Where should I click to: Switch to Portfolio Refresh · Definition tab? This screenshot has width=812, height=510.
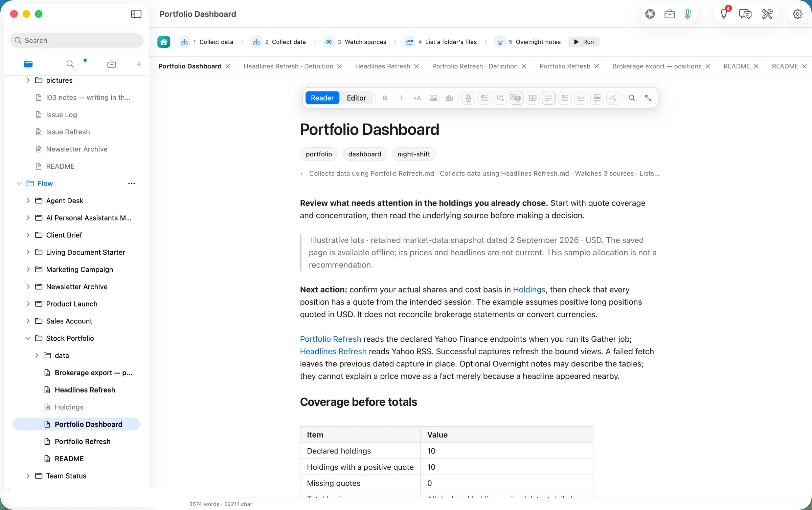click(x=475, y=66)
